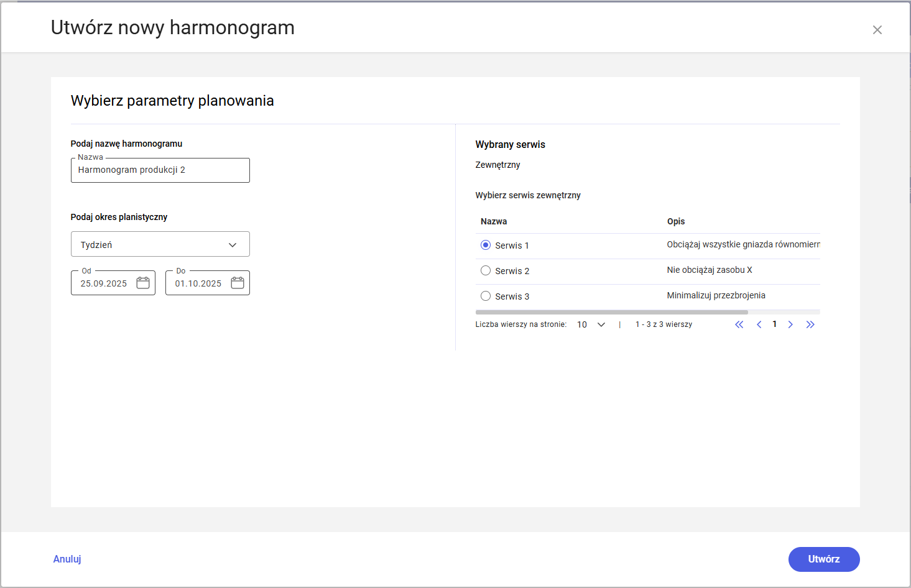This screenshot has height=588, width=911.
Task: Close the Utwórz nowy harmonogram dialog
Action: 877,30
